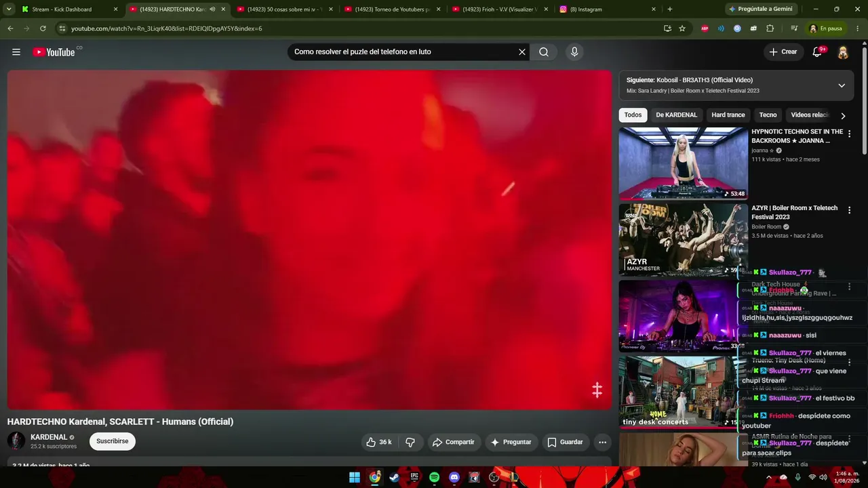Click the HARDTECHNO video player

point(309,240)
